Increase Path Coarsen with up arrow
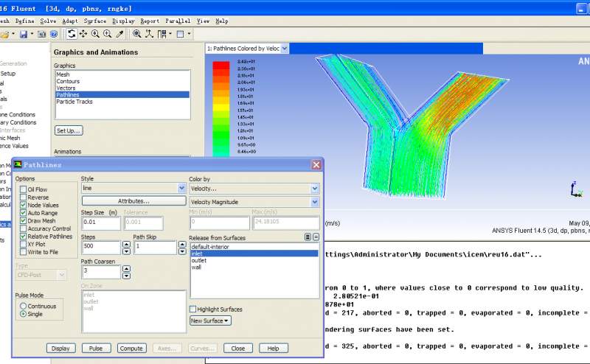 (x=126, y=268)
